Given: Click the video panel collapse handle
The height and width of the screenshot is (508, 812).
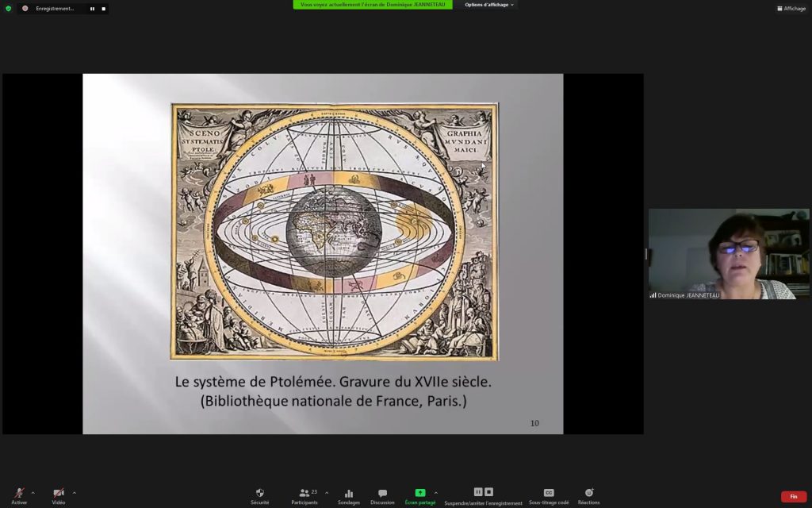Looking at the screenshot, I should click(645, 254).
